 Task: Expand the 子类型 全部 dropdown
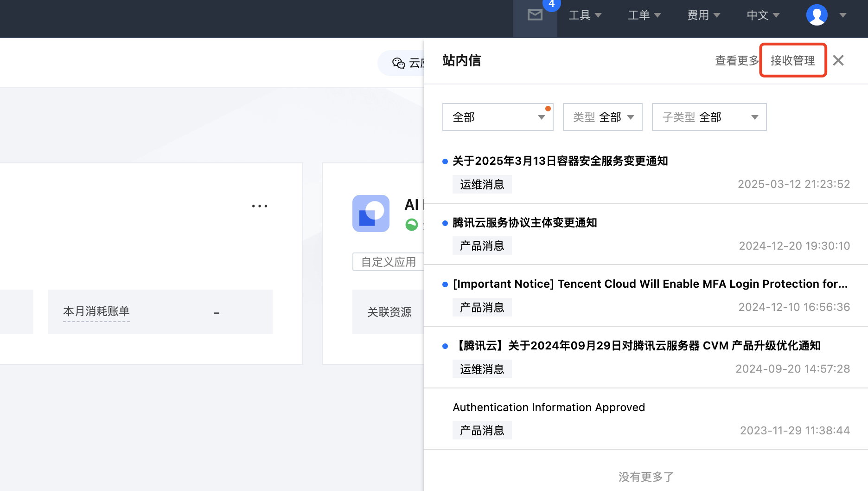pos(709,117)
